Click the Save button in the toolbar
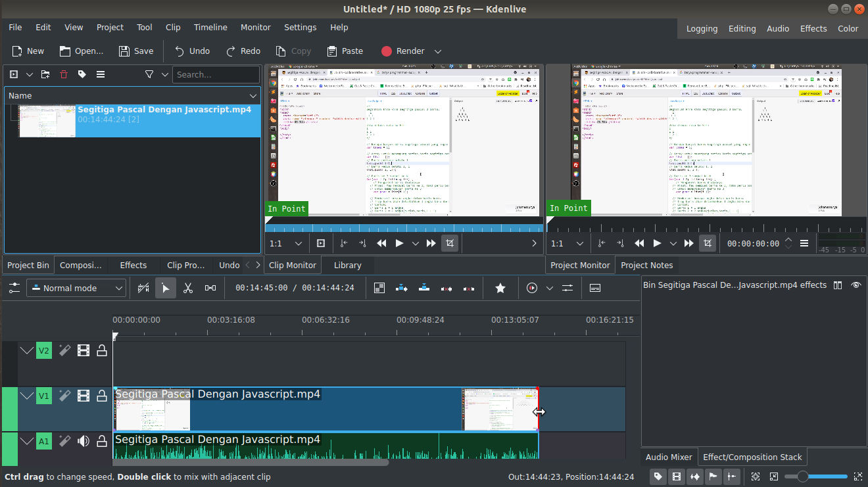This screenshot has width=868, height=487. click(135, 51)
